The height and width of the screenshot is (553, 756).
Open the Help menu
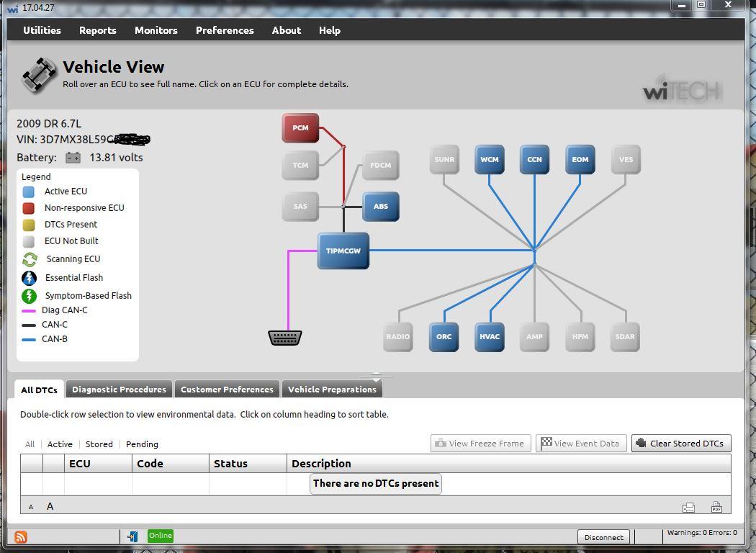coord(329,30)
